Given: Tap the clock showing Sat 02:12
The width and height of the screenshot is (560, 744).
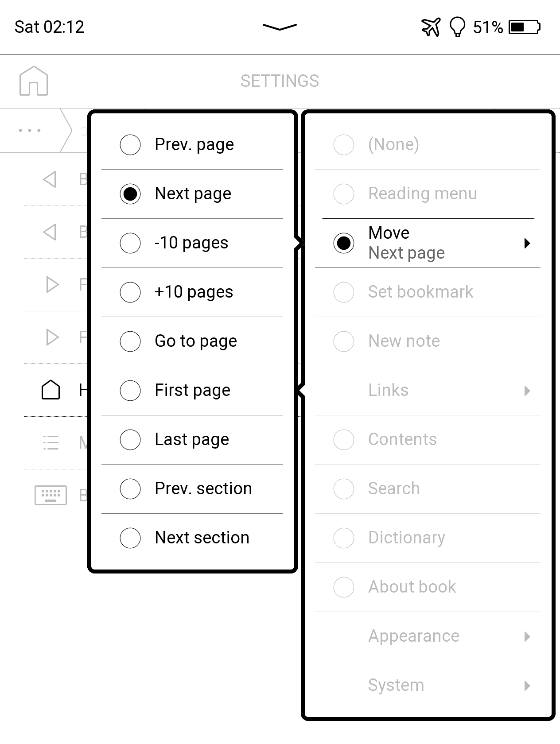Looking at the screenshot, I should coord(49,27).
